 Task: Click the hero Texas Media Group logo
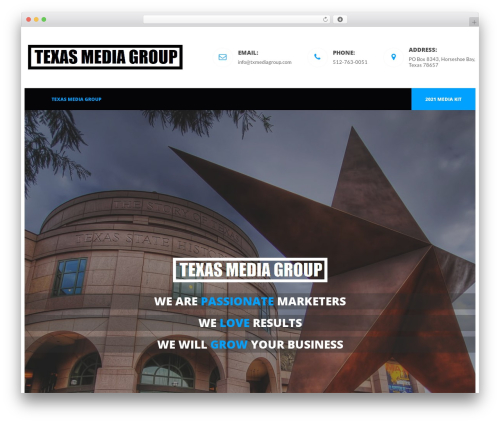(250, 270)
